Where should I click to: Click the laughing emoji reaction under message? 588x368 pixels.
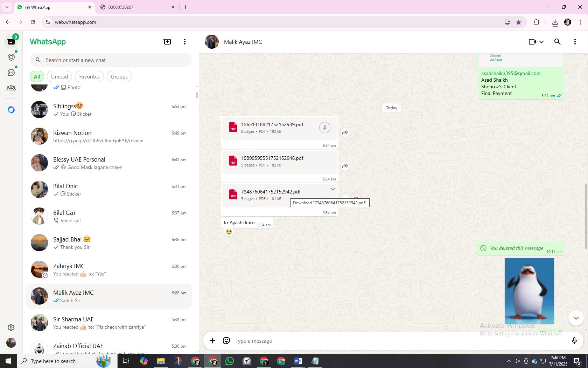[x=229, y=232]
